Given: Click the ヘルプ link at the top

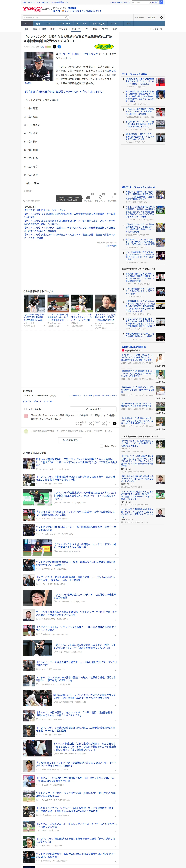Looking at the screenshot, I should tap(127, 2).
